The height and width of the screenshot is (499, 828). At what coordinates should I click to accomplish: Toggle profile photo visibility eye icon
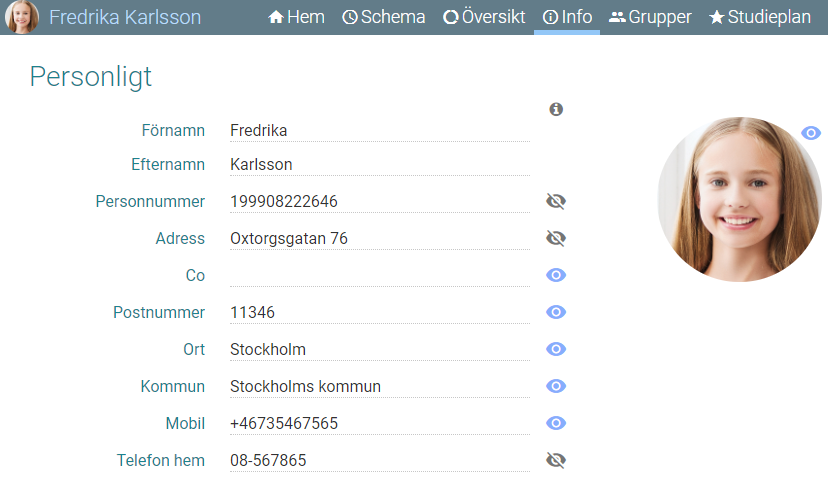(x=811, y=133)
